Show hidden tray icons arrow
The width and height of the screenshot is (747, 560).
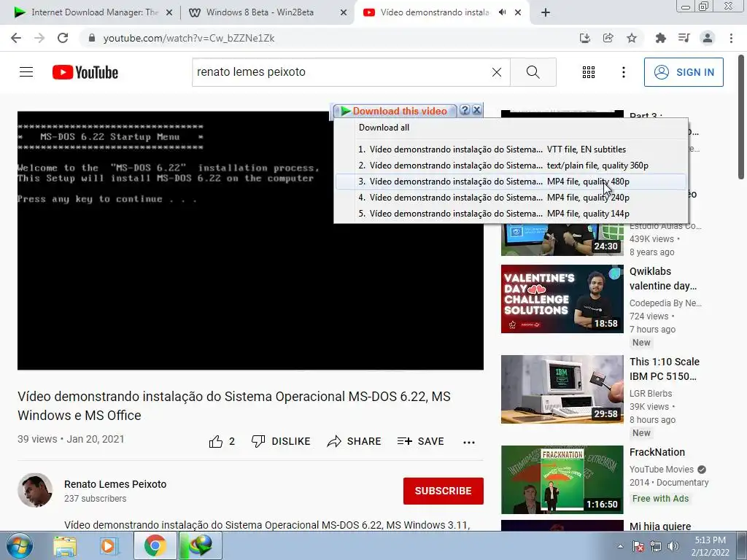[620, 546]
